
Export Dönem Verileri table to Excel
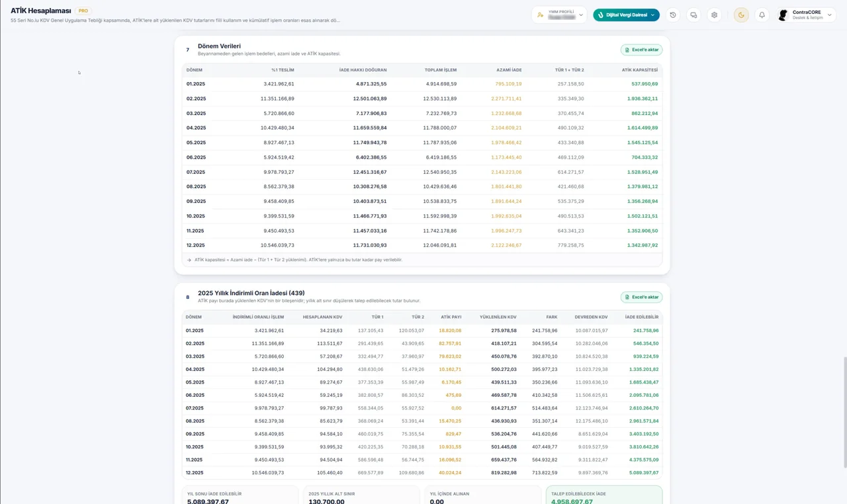tap(641, 50)
